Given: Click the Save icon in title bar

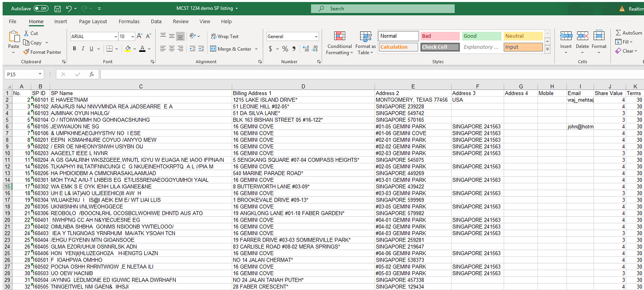Looking at the screenshot, I should tap(58, 9).
